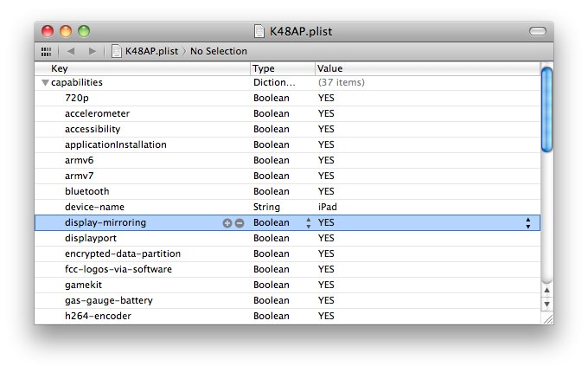Collapse the capabilities dictionary
Viewport: 588px width, 372px height.
click(x=45, y=82)
